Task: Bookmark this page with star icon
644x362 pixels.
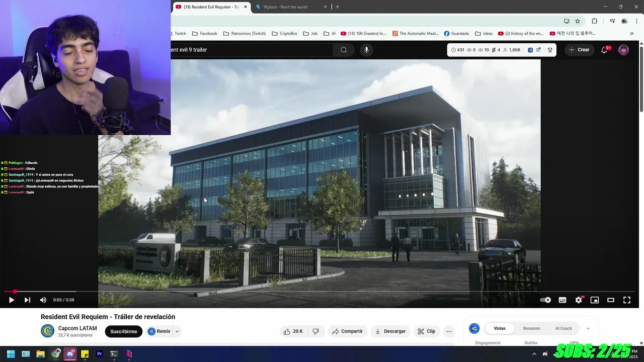Action: 578,21
